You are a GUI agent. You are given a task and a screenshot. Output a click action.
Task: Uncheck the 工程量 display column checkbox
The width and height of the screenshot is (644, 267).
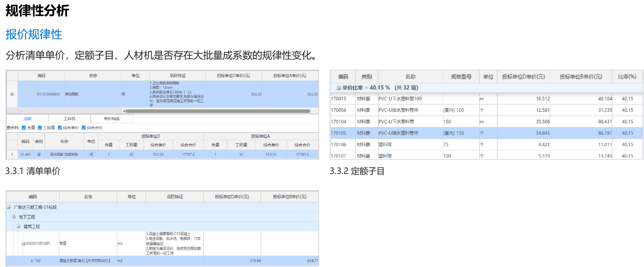click(40, 128)
